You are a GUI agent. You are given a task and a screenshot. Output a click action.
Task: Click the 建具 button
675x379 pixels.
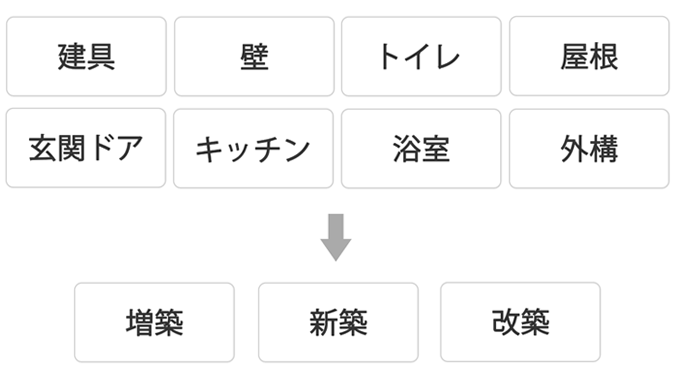[86, 56]
